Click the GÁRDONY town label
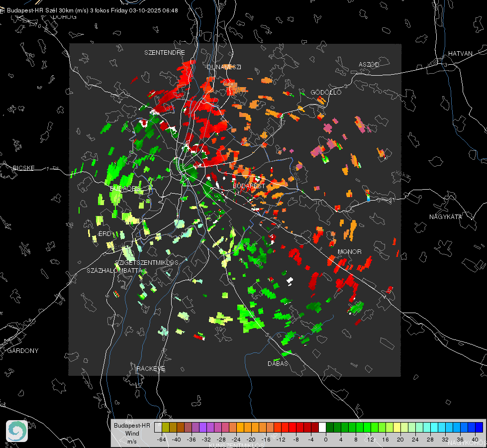The image size is (487, 448). point(23,351)
